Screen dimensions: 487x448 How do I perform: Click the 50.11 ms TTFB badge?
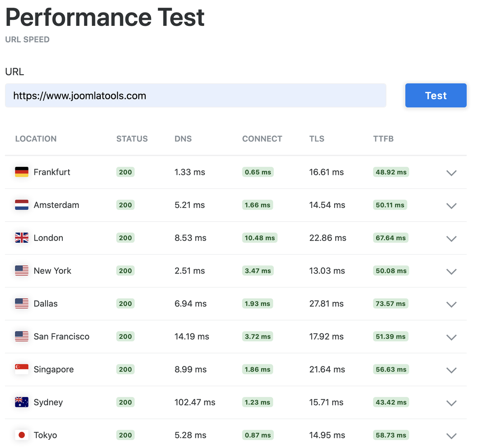tap(390, 205)
